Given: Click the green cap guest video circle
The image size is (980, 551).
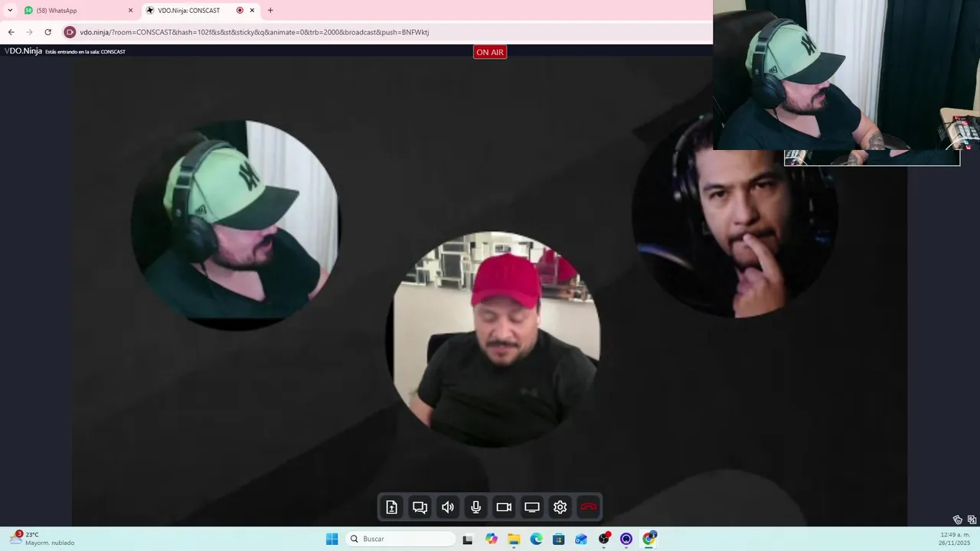Looking at the screenshot, I should 235,225.
